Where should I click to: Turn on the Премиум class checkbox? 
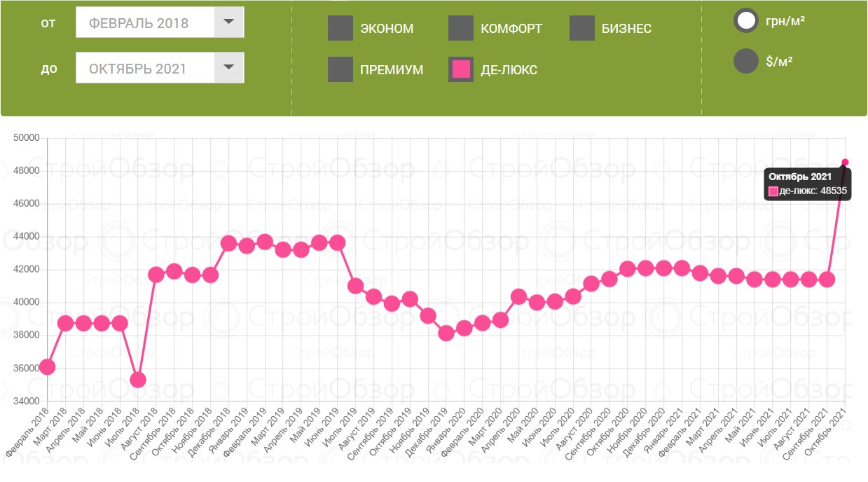tap(340, 70)
